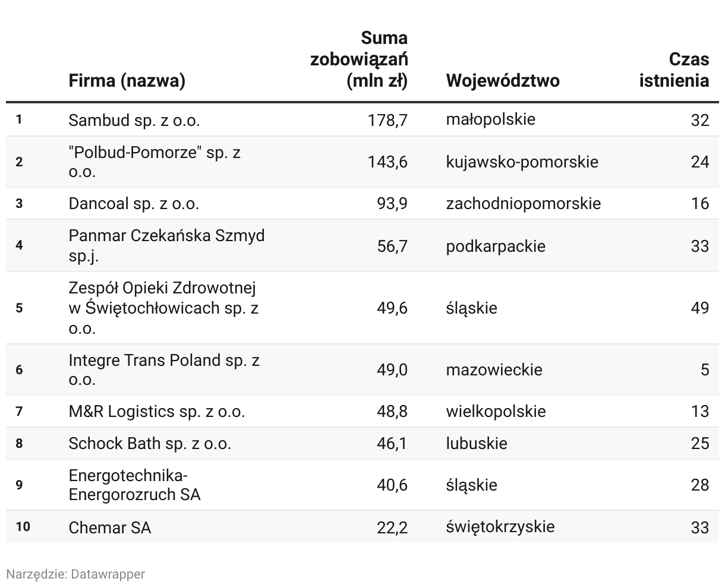Select Panmar Czekańska Szmyd sp.j. entry
The width and height of the screenshot is (725, 588).
tap(166, 245)
